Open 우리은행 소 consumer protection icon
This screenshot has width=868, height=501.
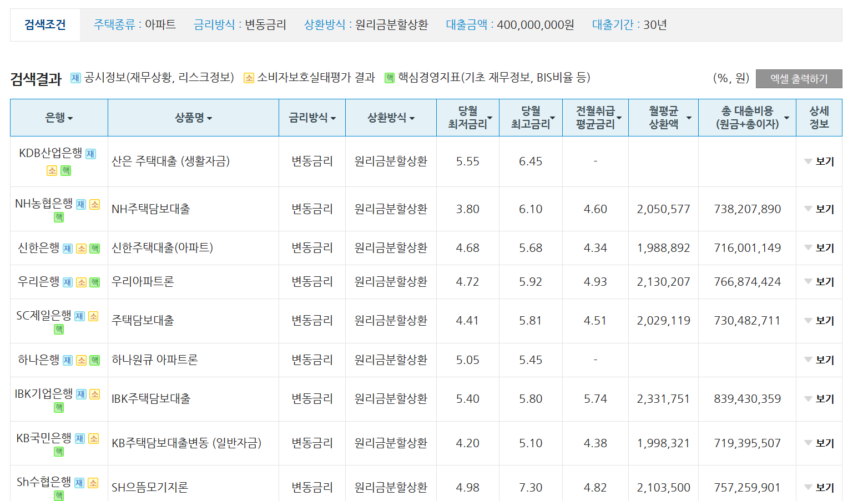click(x=82, y=282)
